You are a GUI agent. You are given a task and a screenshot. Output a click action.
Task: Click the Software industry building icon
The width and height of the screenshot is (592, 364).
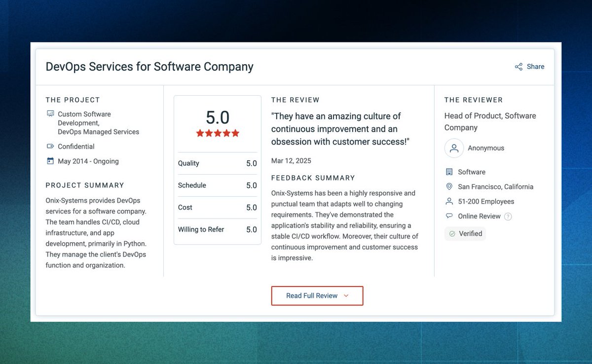449,172
